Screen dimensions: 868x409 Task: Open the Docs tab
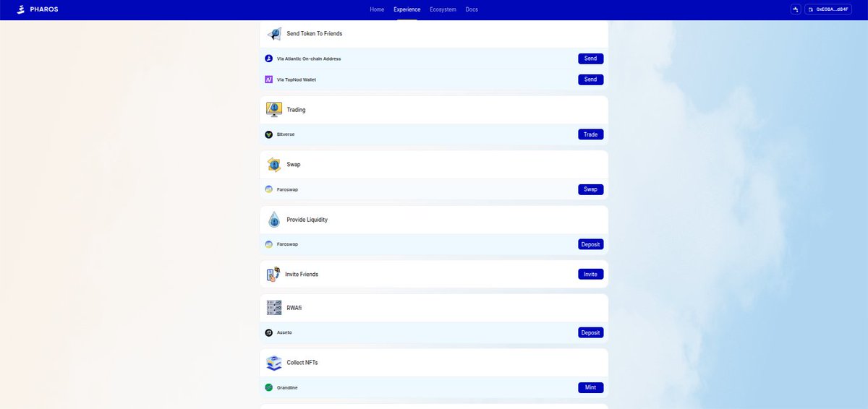(472, 9)
